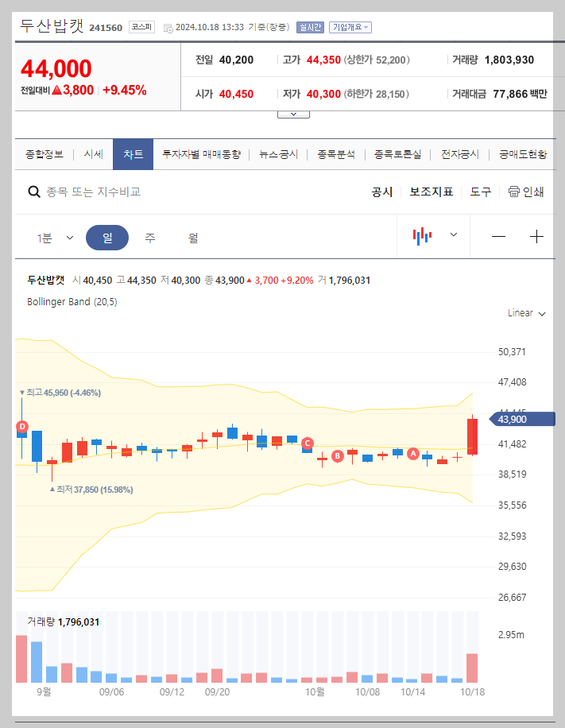Click the 도구 tools button

click(481, 192)
